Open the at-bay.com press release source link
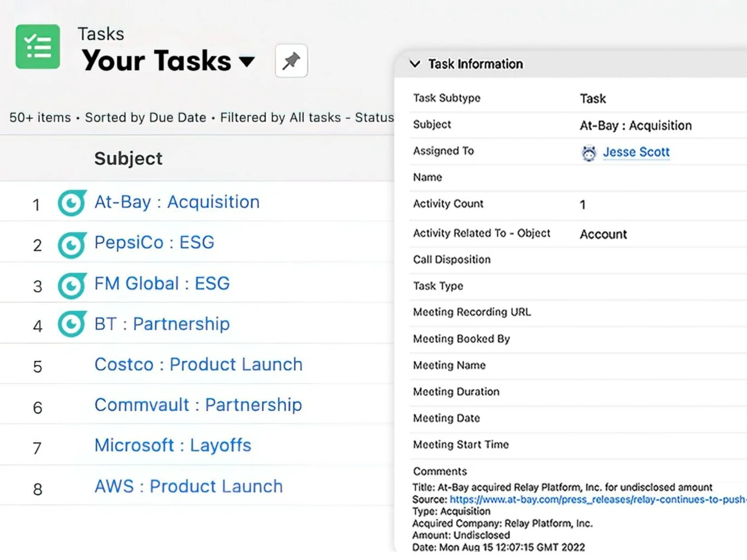 [x=598, y=499]
